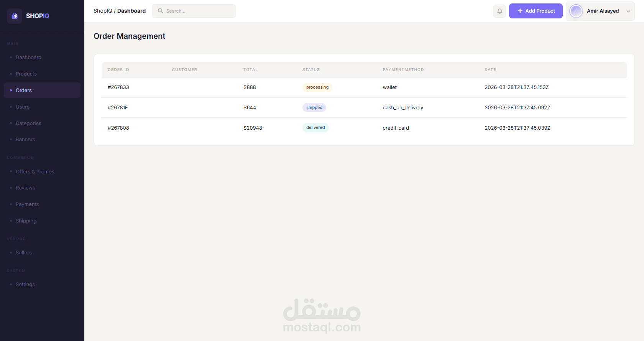This screenshot has width=644, height=341.
Task: Click the DATE column header
Action: tap(490, 70)
